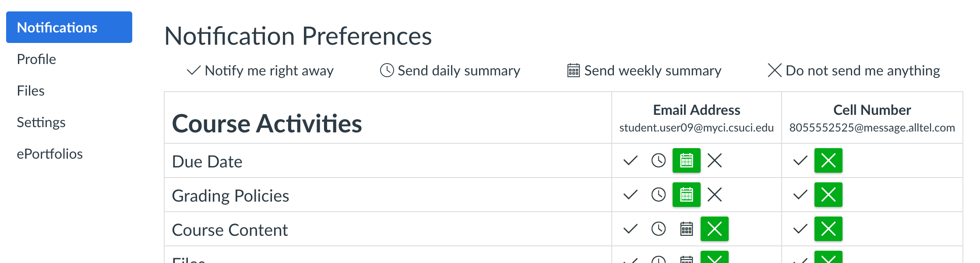This screenshot has width=980, height=263.
Task: Open the Notifications sidebar tab
Action: 69,27
